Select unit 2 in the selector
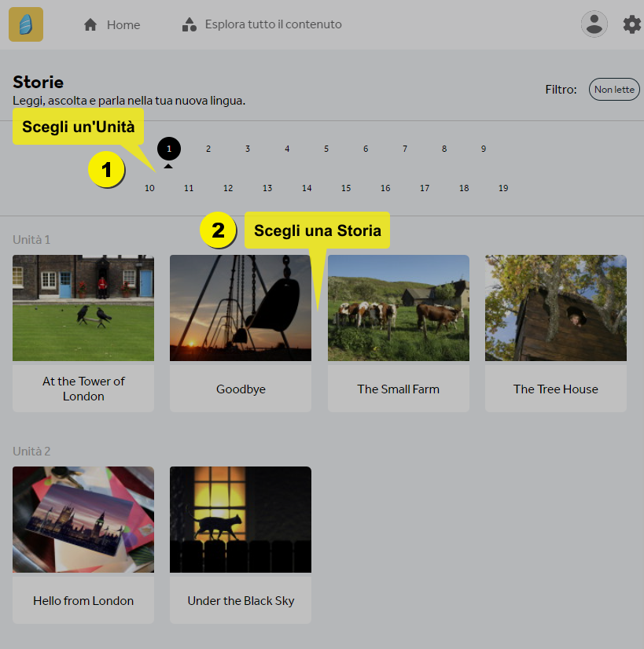The image size is (644, 649). pos(208,149)
